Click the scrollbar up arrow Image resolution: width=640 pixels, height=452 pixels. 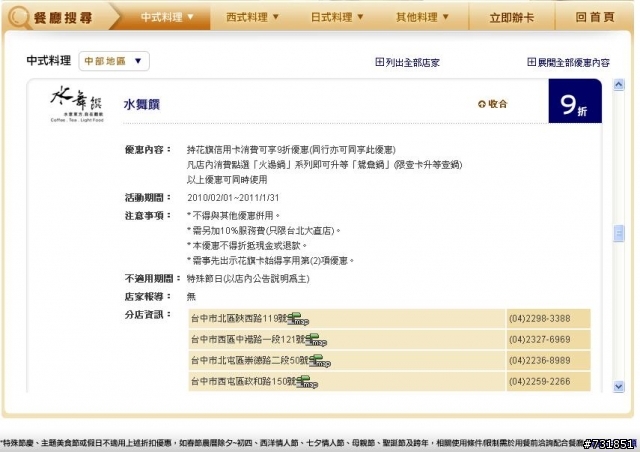619,85
